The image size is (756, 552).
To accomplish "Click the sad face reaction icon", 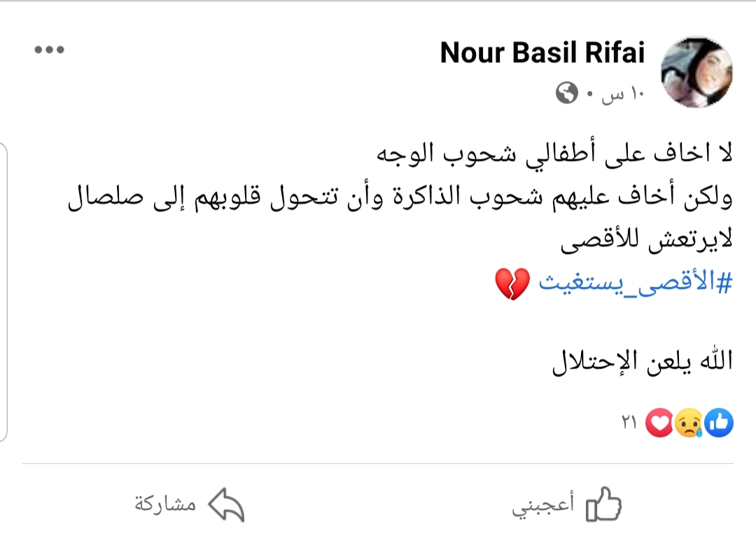I will [689, 423].
